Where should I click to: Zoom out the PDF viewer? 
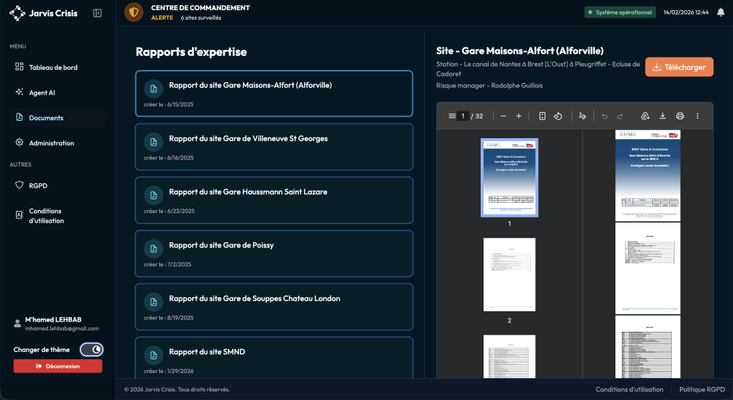click(x=503, y=116)
